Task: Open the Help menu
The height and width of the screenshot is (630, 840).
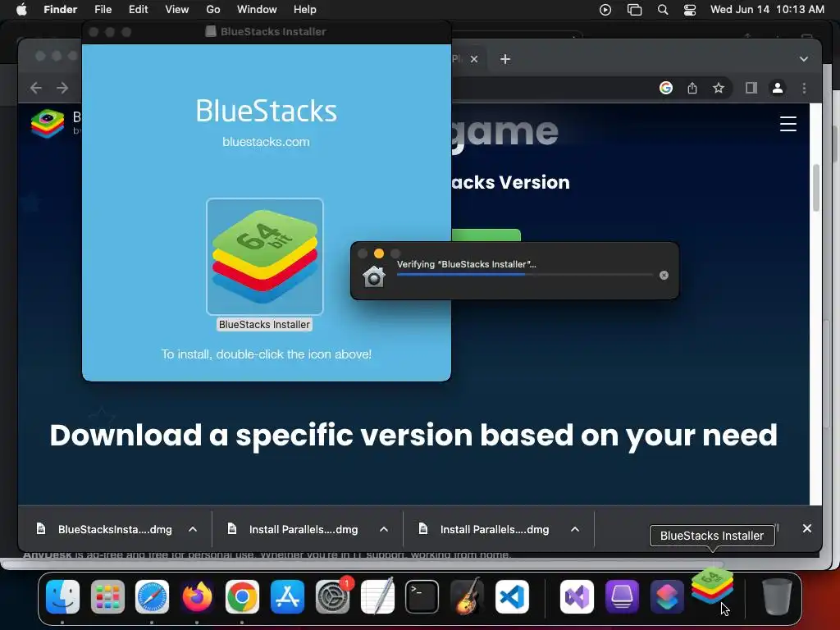Action: click(305, 10)
